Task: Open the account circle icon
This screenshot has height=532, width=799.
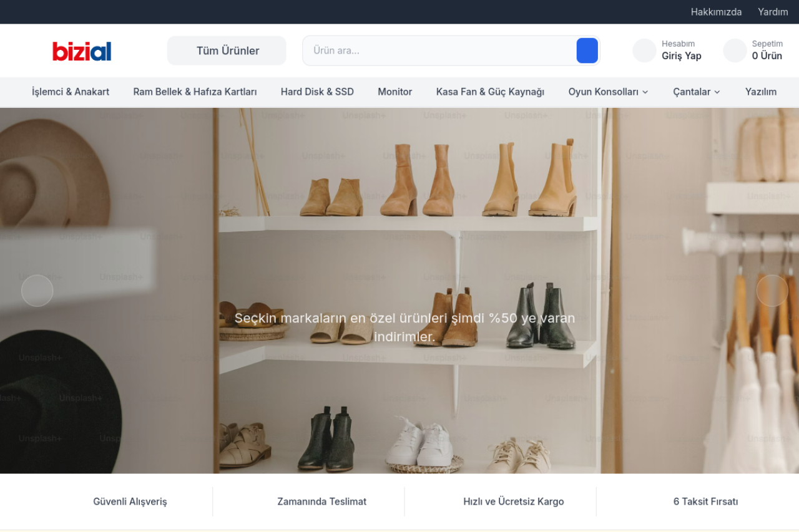Action: [644, 51]
